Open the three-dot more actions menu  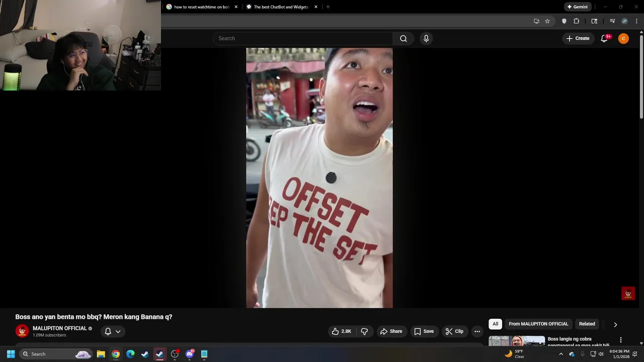(x=477, y=331)
